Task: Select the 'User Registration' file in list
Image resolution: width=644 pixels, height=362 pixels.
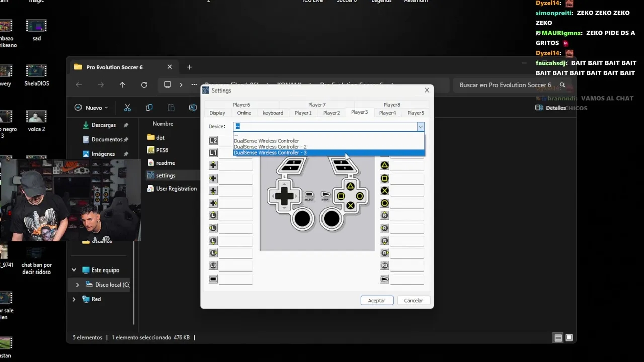Action: click(x=172, y=188)
